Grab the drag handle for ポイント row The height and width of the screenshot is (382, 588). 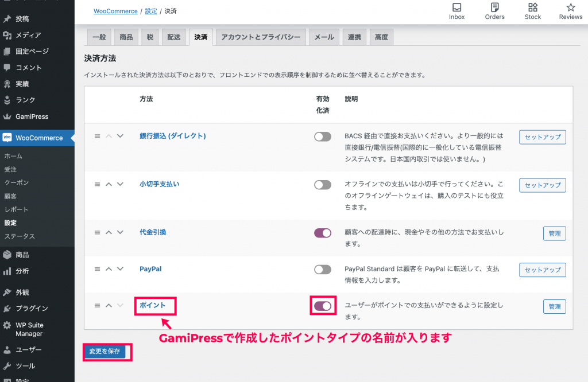coord(97,306)
